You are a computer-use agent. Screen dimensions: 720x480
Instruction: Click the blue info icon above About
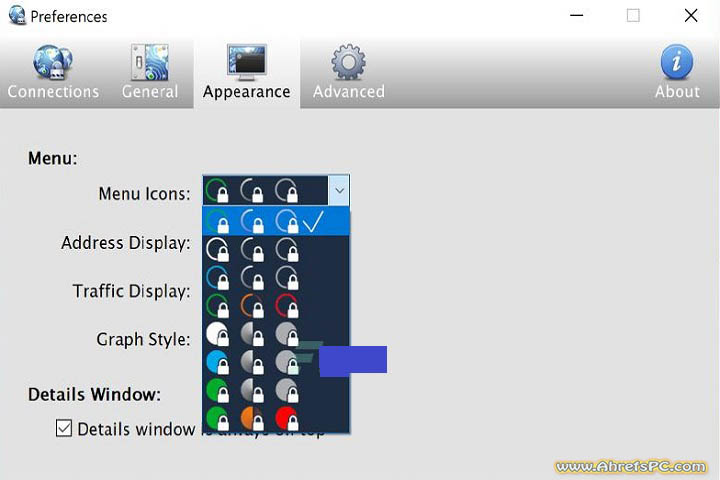677,62
